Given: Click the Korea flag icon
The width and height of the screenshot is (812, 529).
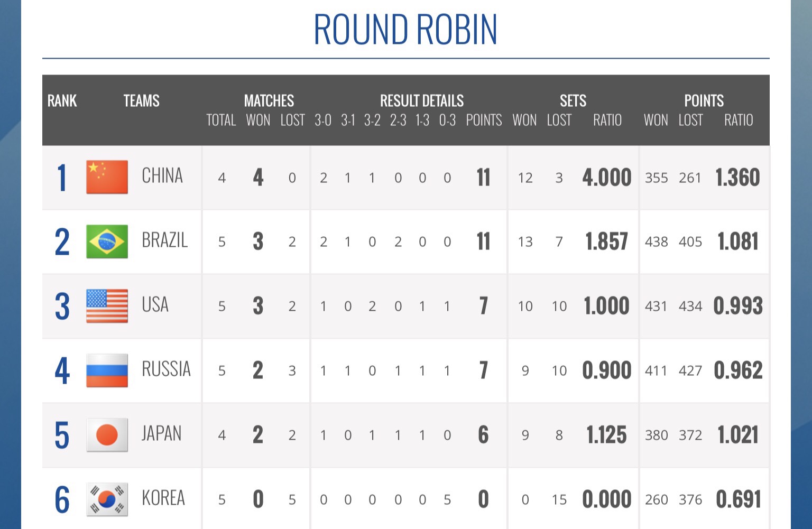Looking at the screenshot, I should pyautogui.click(x=107, y=499).
